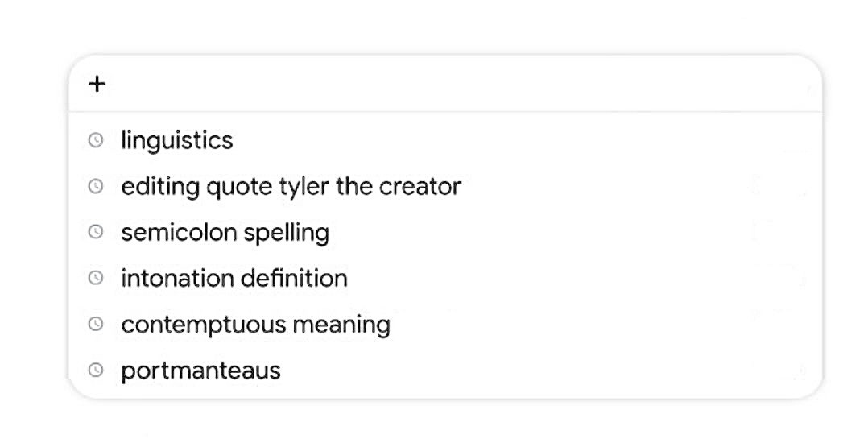Click the word editing in second suggestion
This screenshot has height=443, width=868.
(x=160, y=187)
